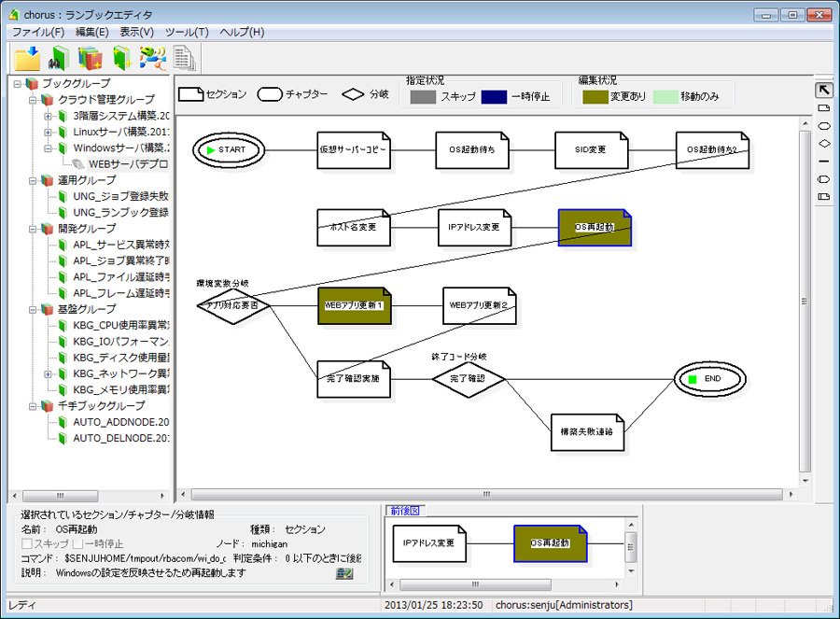The image size is (840, 619).
Task: Open the ツール(T) menu
Action: point(187,32)
